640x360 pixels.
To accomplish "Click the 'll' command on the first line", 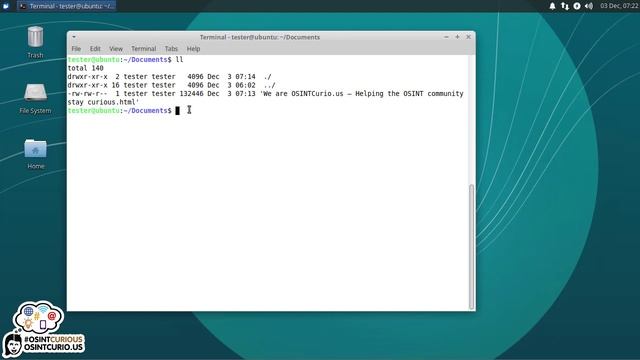I will (x=179, y=60).
